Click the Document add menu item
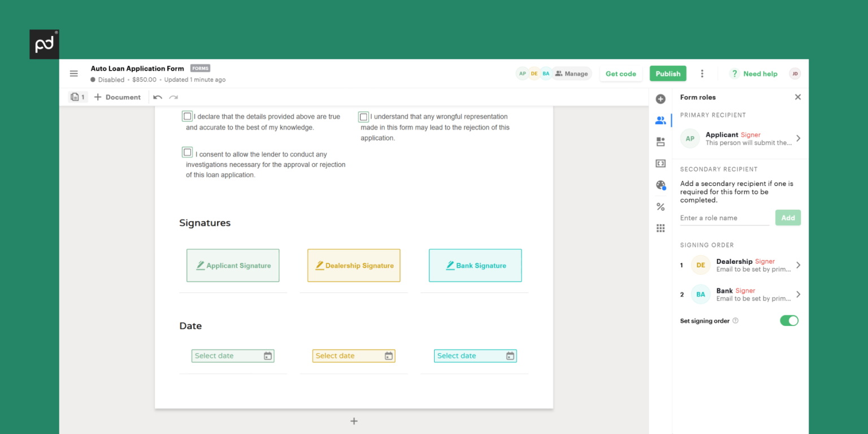This screenshot has width=868, height=434. click(118, 97)
